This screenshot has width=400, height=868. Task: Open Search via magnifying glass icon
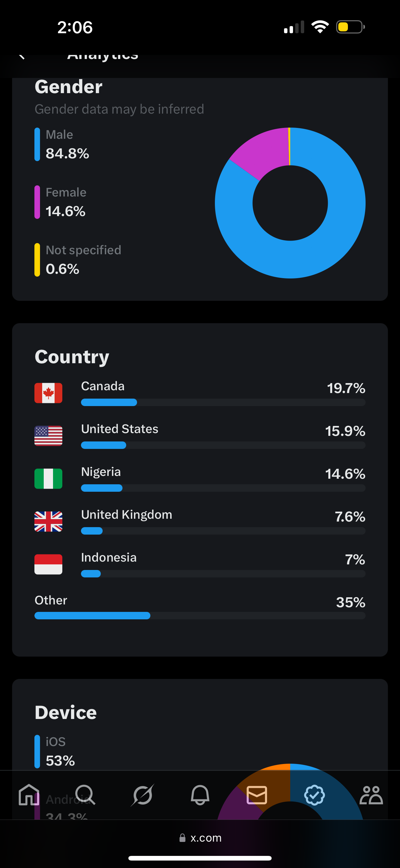pos(85,795)
